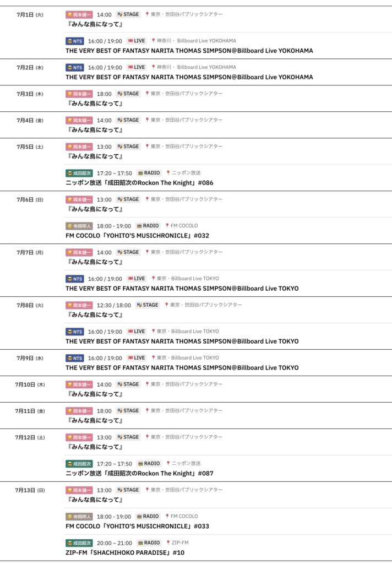Select the 成田昭次 tag on the ZIP-FM row
The height and width of the screenshot is (564, 392).
click(x=79, y=543)
